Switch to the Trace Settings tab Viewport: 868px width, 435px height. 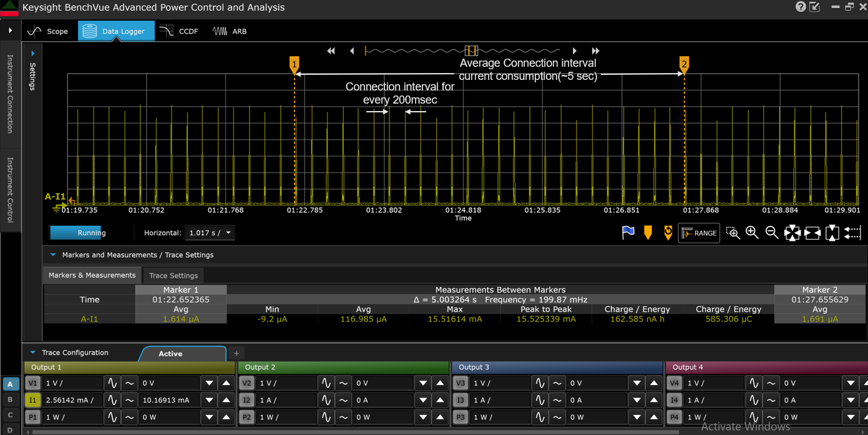click(x=173, y=275)
